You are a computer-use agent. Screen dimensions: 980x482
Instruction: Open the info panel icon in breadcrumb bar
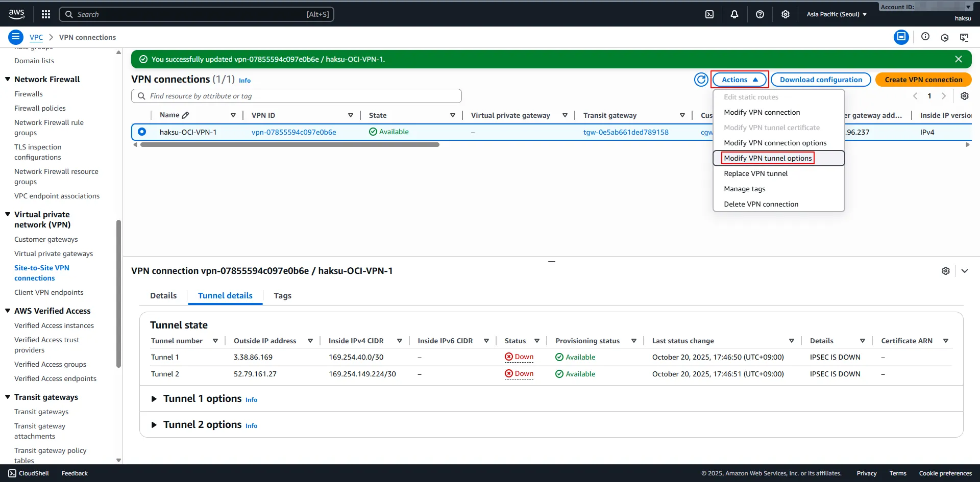(x=925, y=37)
